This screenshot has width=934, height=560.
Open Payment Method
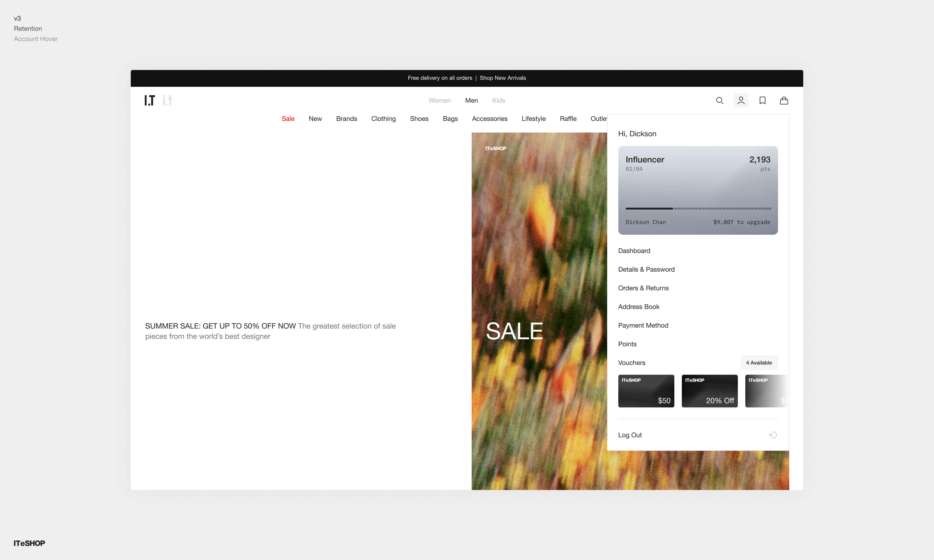[643, 325]
